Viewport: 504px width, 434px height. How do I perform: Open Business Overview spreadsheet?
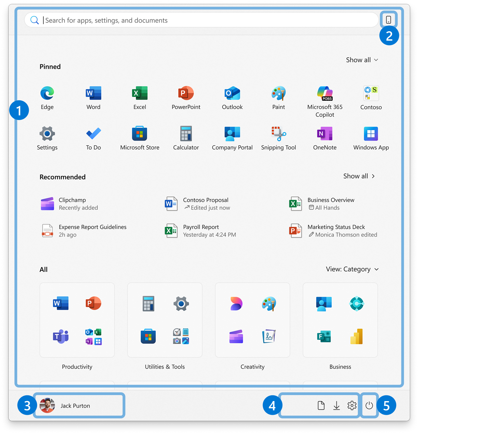pos(322,204)
